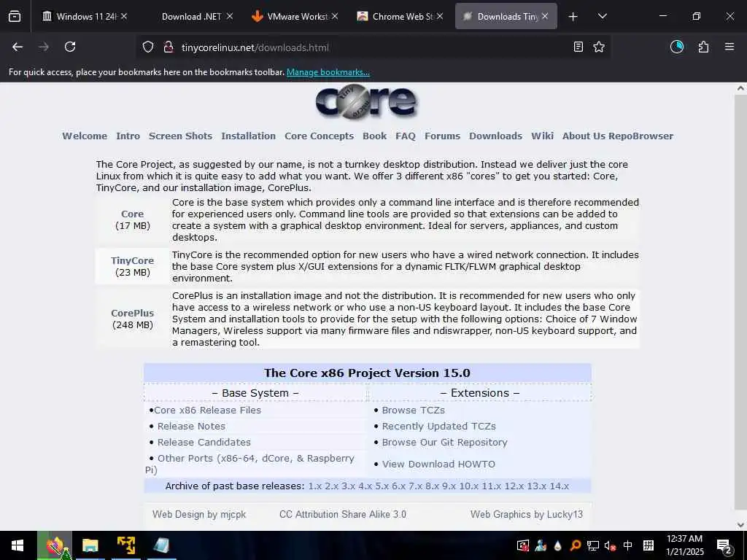Open Recently Updated TCZs link
747x560 pixels.
point(438,427)
